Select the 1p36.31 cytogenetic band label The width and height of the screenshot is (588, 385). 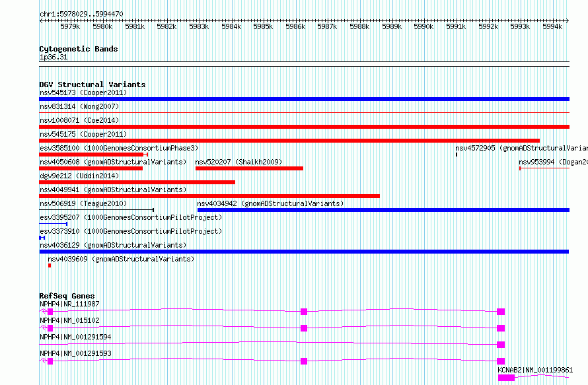(x=54, y=57)
